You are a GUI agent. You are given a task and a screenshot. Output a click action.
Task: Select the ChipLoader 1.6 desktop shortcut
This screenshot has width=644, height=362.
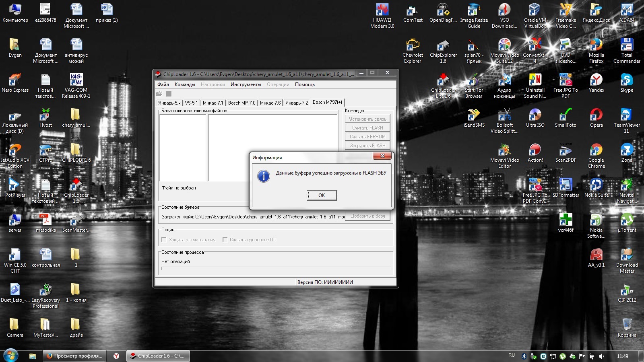click(76, 191)
